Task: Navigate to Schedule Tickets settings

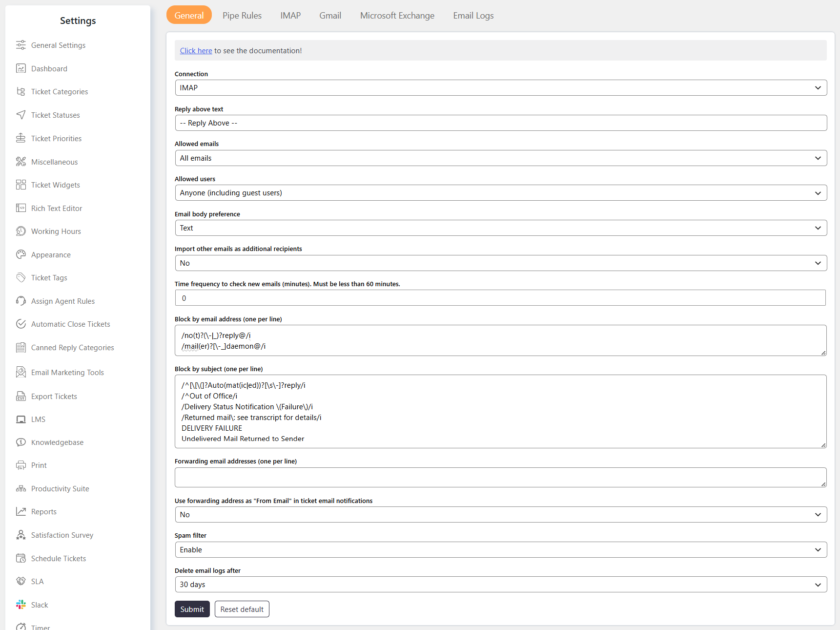Action: [59, 559]
